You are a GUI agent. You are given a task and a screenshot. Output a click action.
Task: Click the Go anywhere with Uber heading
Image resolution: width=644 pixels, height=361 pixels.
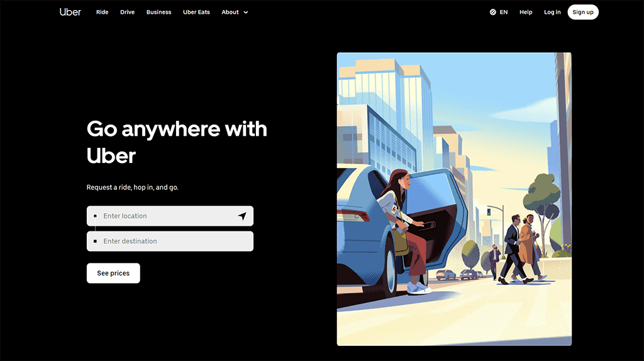(x=177, y=142)
